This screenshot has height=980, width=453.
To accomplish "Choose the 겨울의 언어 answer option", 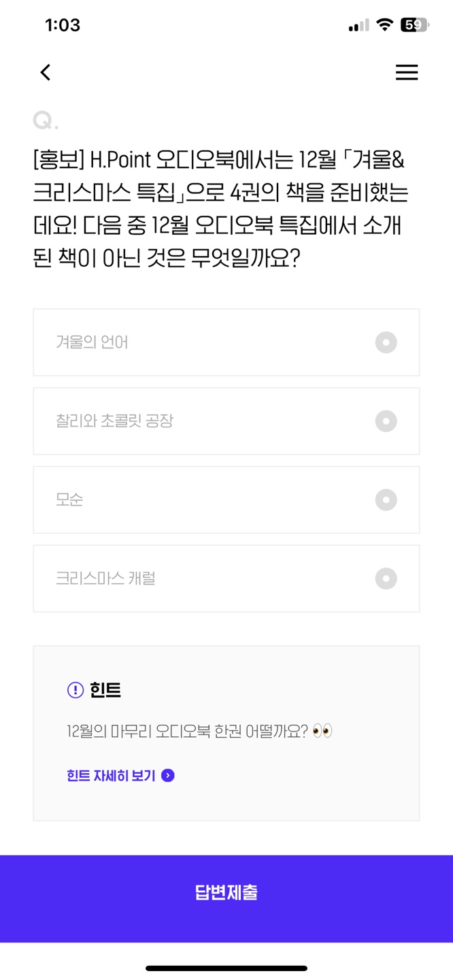I will (92, 342).
